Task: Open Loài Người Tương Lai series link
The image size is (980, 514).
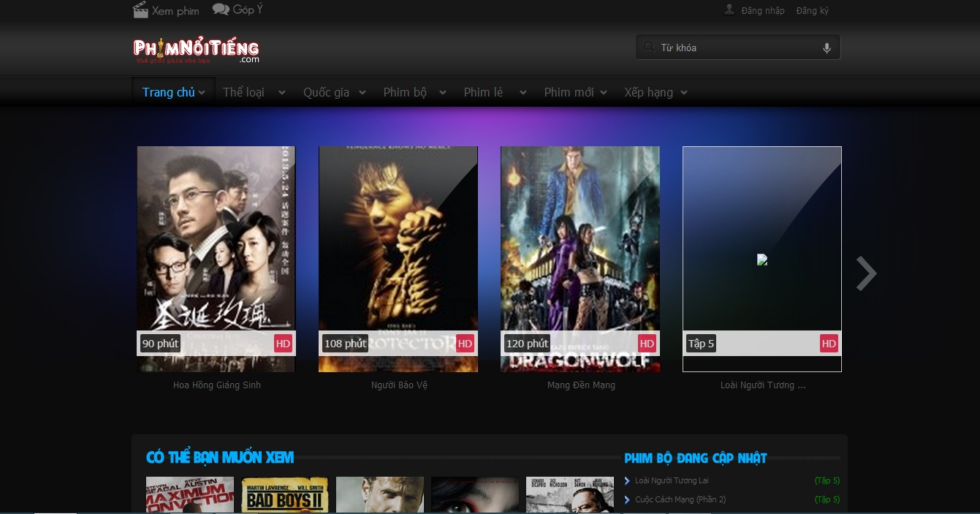Action: pyautogui.click(x=672, y=480)
